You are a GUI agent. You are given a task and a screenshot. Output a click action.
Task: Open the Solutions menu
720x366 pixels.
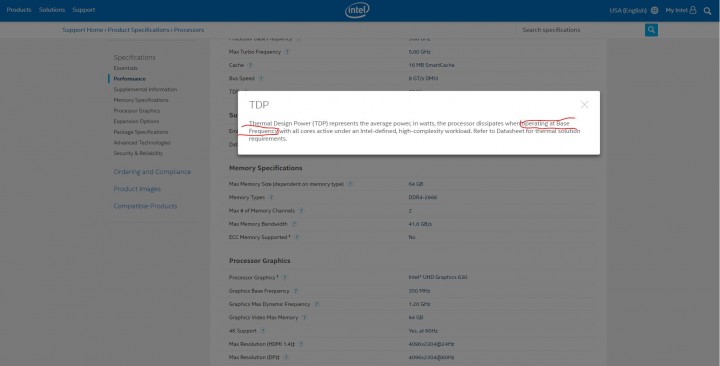click(52, 10)
